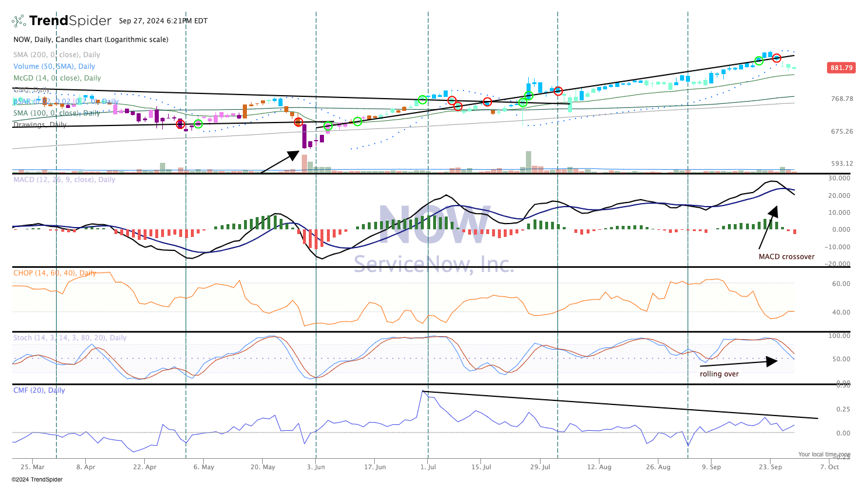The height and width of the screenshot is (485, 868).
Task: Click the 12. Aug date label
Action: click(x=599, y=467)
